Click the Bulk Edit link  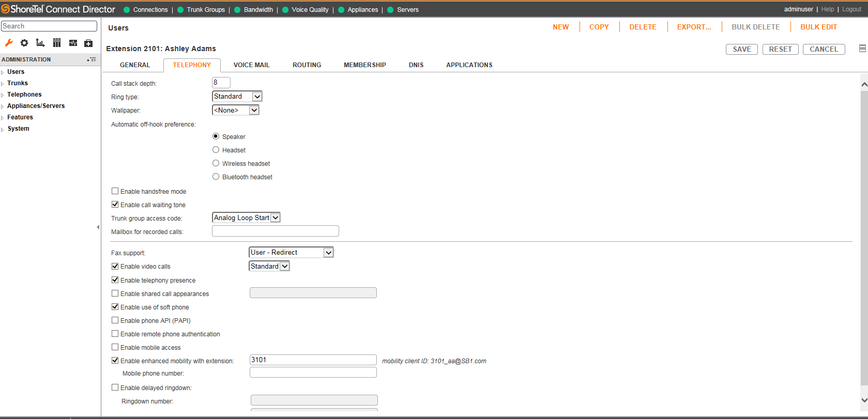pos(818,27)
